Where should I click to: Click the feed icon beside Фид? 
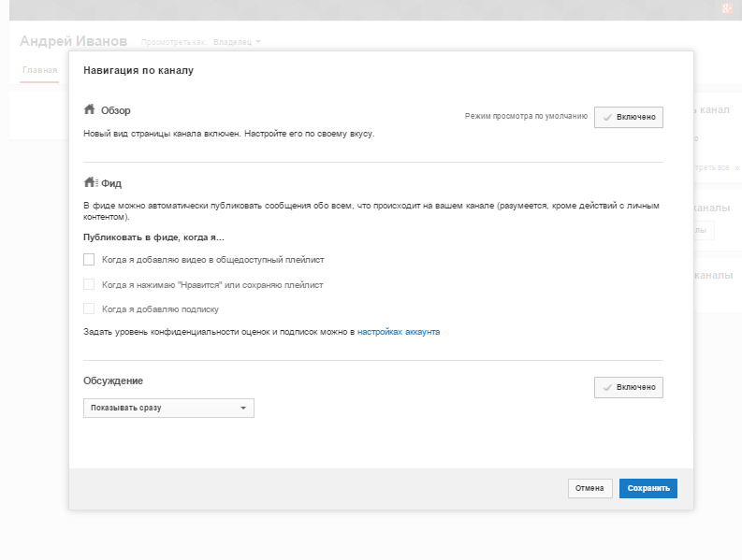(x=91, y=182)
